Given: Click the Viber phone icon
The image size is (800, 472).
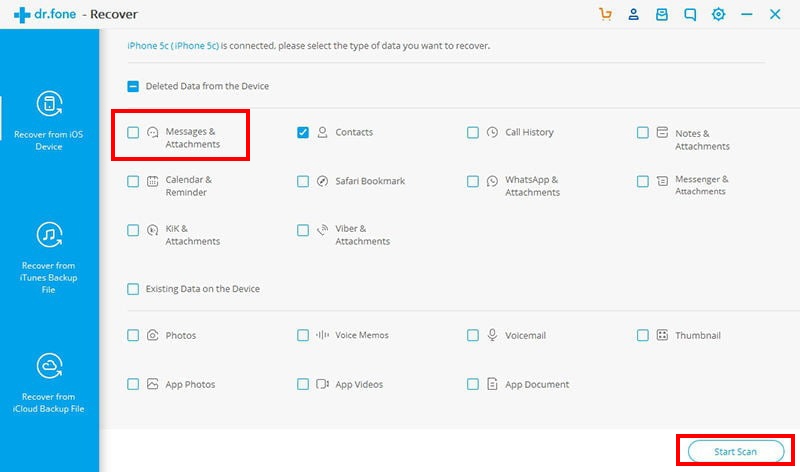Looking at the screenshot, I should pos(322,230).
